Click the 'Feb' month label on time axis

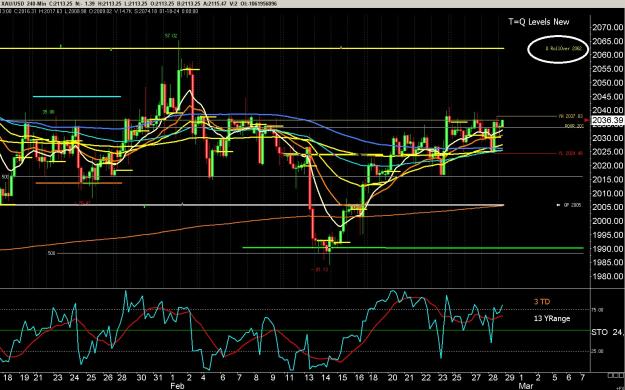click(x=177, y=386)
